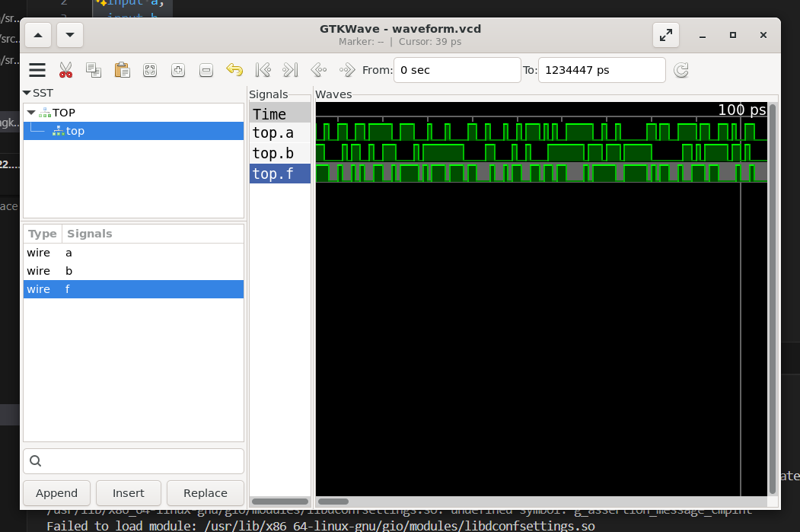Jump to the end time icon
Image resolution: width=800 pixels, height=532 pixels.
tap(290, 70)
